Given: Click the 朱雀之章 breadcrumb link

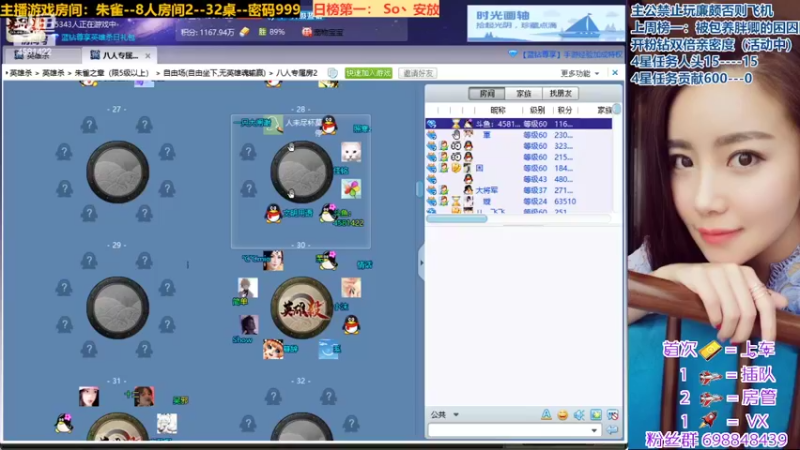Looking at the screenshot, I should click(111, 73).
